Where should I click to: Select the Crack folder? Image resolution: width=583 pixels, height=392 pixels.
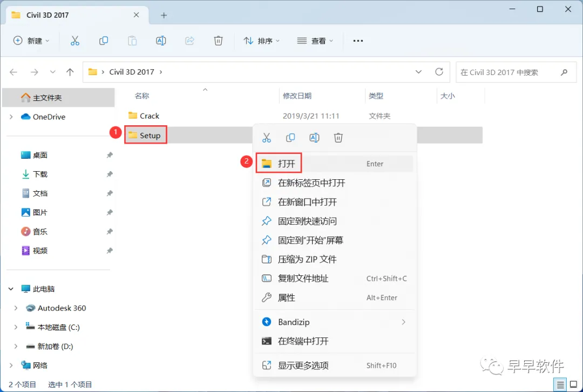click(149, 116)
